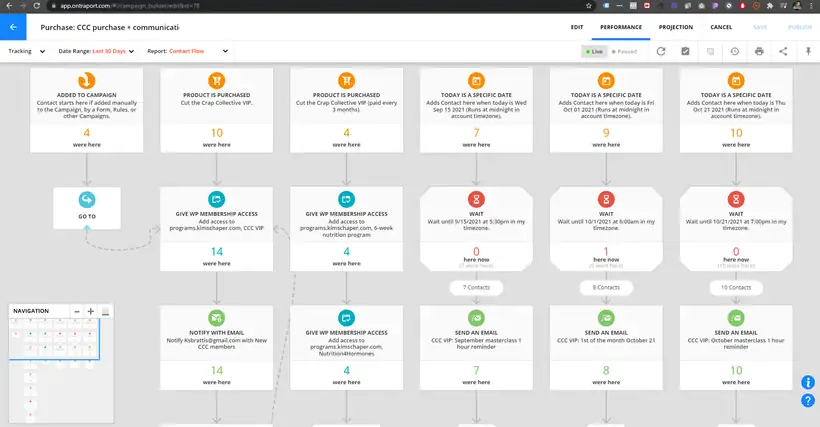The height and width of the screenshot is (427, 820).
Task: Collapse the Navigation panel
Action: [105, 311]
